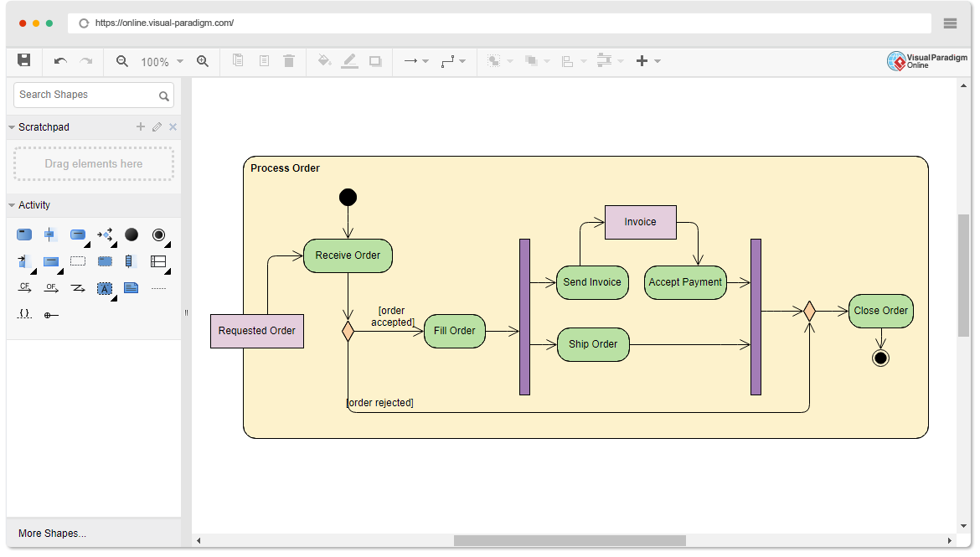Viewport: 980px width, 557px height.
Task: Copy the selection using the copy icon
Action: 238,60
